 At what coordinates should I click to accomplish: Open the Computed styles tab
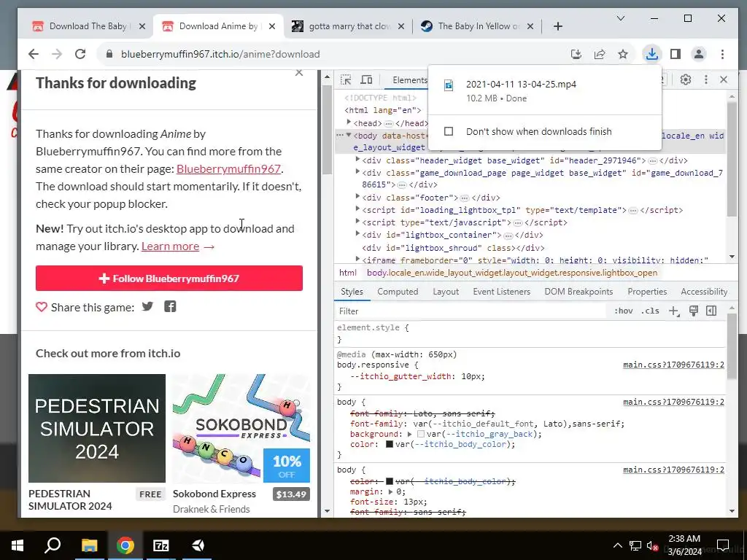tap(398, 292)
